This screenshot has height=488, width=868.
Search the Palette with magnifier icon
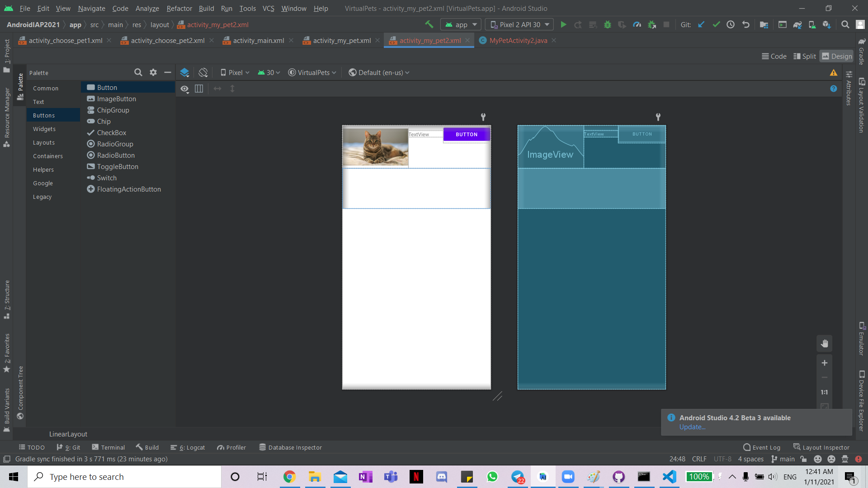(138, 73)
